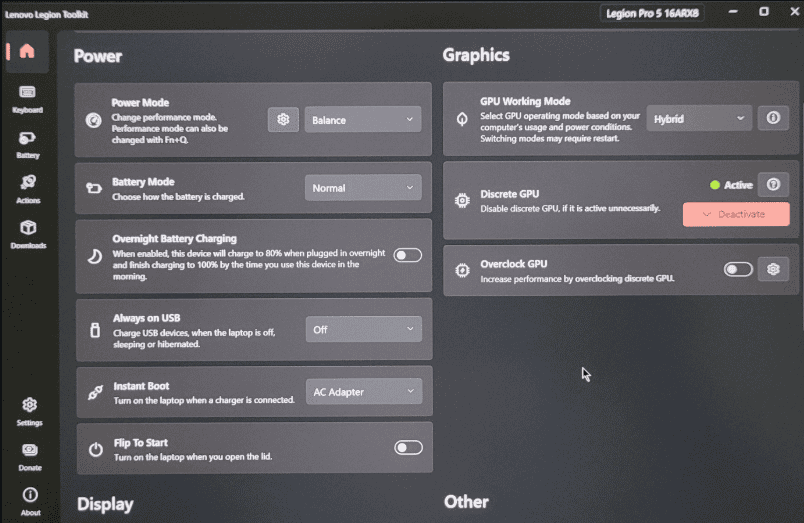
Task: Click the Battery Mode battery icon
Action: pos(94,188)
